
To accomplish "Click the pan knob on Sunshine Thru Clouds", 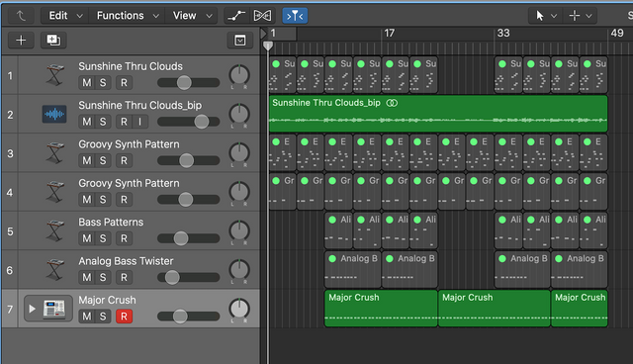I will click(x=239, y=75).
